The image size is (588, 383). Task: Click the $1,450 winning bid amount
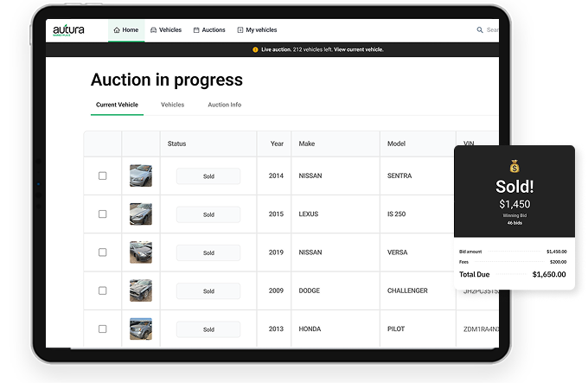point(514,204)
